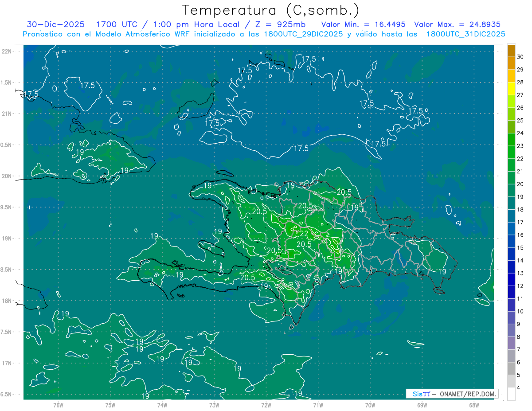Click the 71W longitude axis label

[x=318, y=405]
